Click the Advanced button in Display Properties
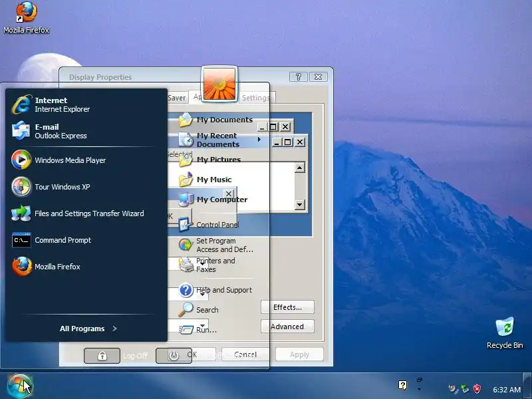This screenshot has height=399, width=532. coord(287,327)
